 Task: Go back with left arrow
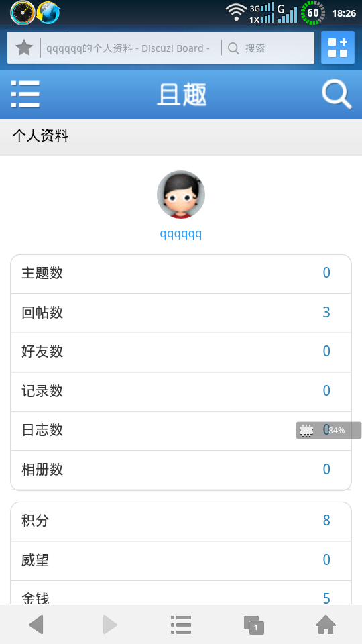coord(36,625)
